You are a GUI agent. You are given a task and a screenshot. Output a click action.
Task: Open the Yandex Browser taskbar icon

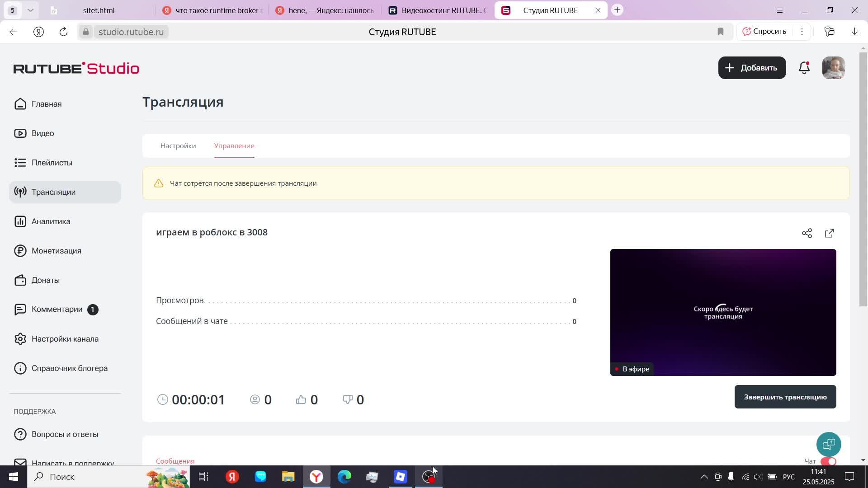click(316, 477)
